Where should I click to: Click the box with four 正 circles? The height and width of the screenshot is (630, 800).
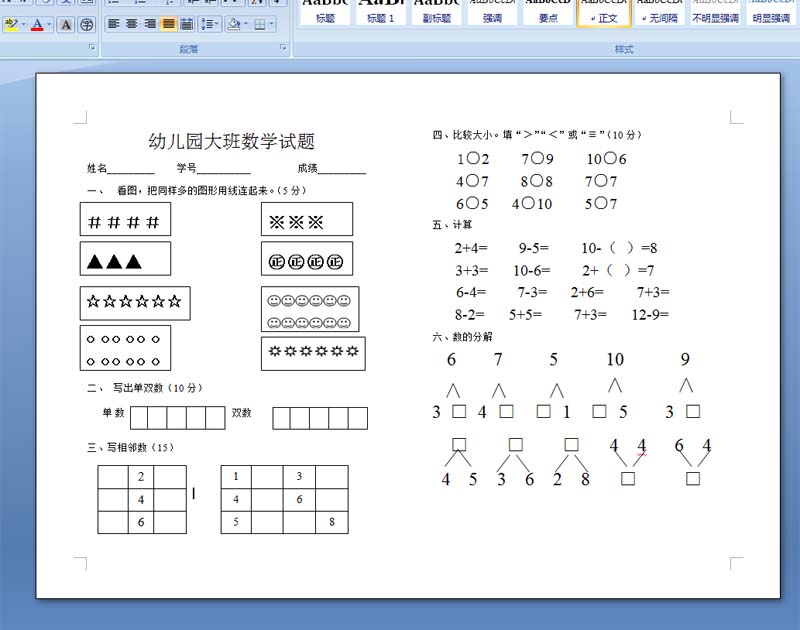click(307, 259)
